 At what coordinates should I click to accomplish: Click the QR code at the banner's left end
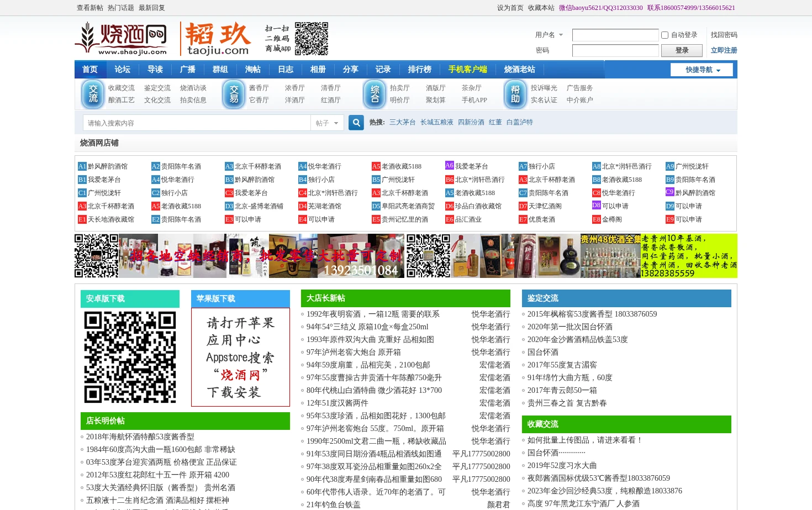coord(97,256)
